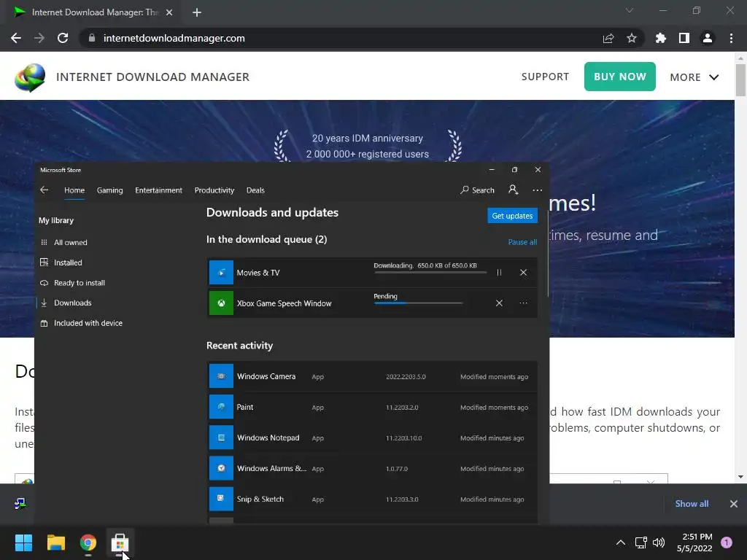Open Windows Notepad in recent activity
This screenshot has width=747, height=560.
(373, 437)
